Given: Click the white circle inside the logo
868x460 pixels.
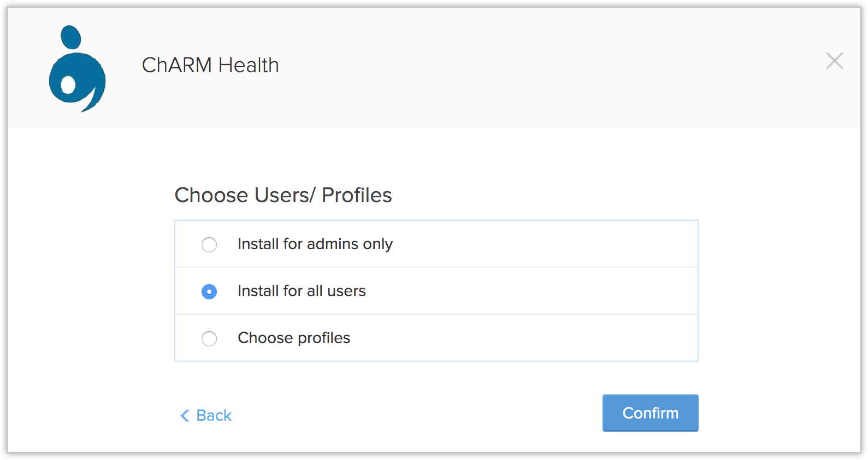Looking at the screenshot, I should click(68, 85).
